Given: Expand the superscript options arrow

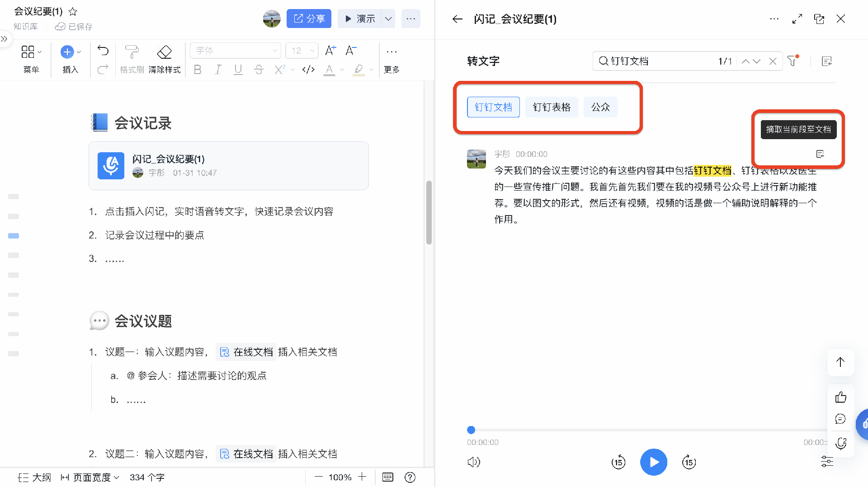Looking at the screenshot, I should pyautogui.click(x=292, y=70).
